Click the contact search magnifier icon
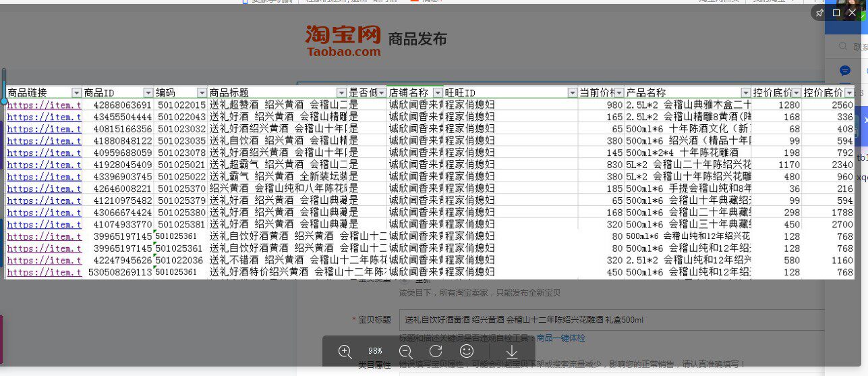 (x=842, y=46)
